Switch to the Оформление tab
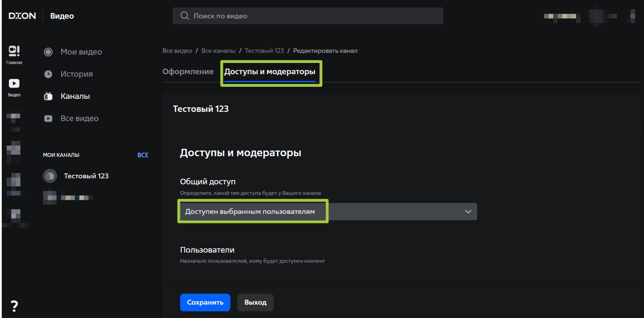The height and width of the screenshot is (318, 644). [188, 71]
